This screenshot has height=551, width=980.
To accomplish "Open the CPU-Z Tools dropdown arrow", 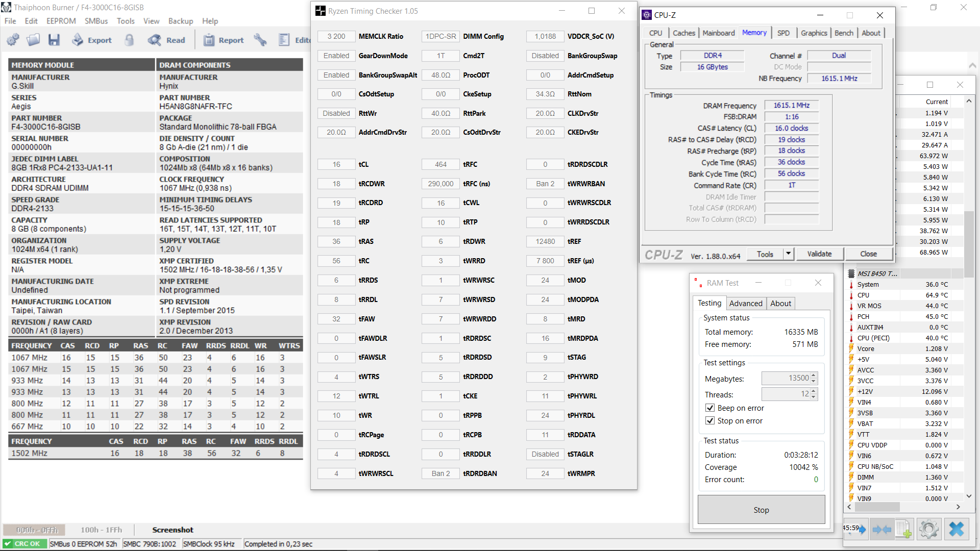I will (x=789, y=254).
